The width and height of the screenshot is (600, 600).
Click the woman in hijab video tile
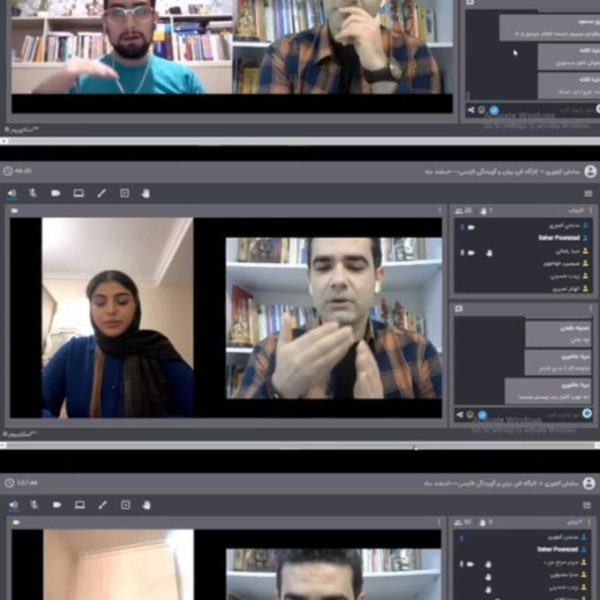117,318
